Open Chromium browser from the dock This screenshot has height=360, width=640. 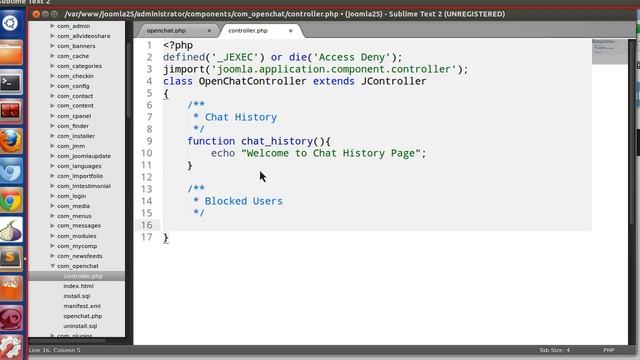[11, 171]
